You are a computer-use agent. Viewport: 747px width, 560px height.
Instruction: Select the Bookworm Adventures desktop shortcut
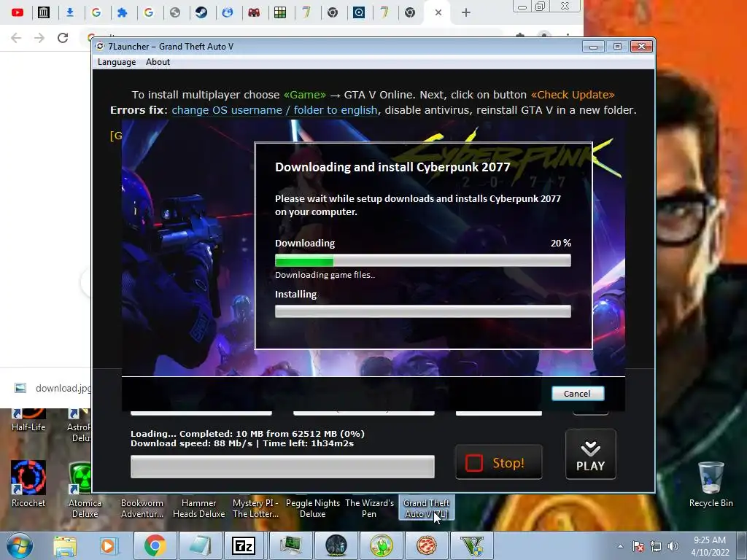pos(142,508)
